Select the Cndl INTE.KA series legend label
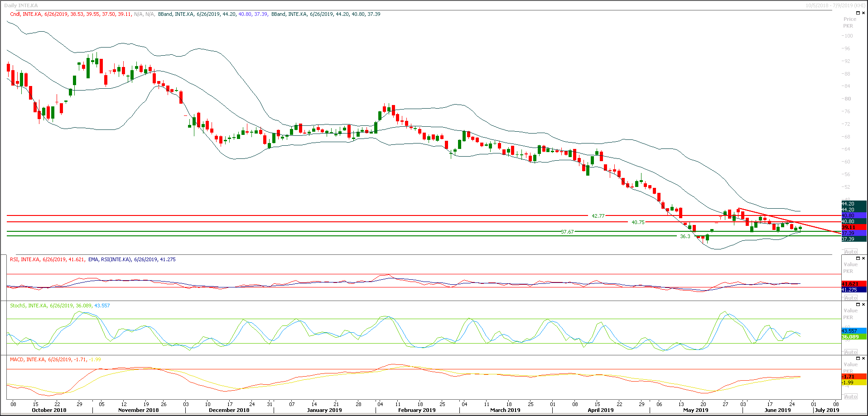 [x=26, y=14]
